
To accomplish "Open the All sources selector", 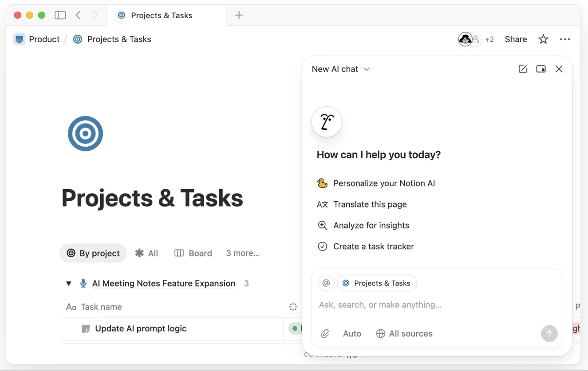I will pyautogui.click(x=404, y=334).
